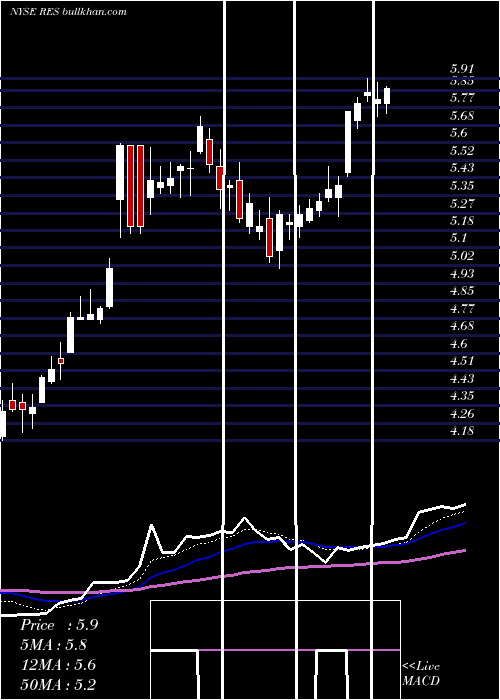Click the 5.52 price level label
500x700 pixels.
pos(462,150)
